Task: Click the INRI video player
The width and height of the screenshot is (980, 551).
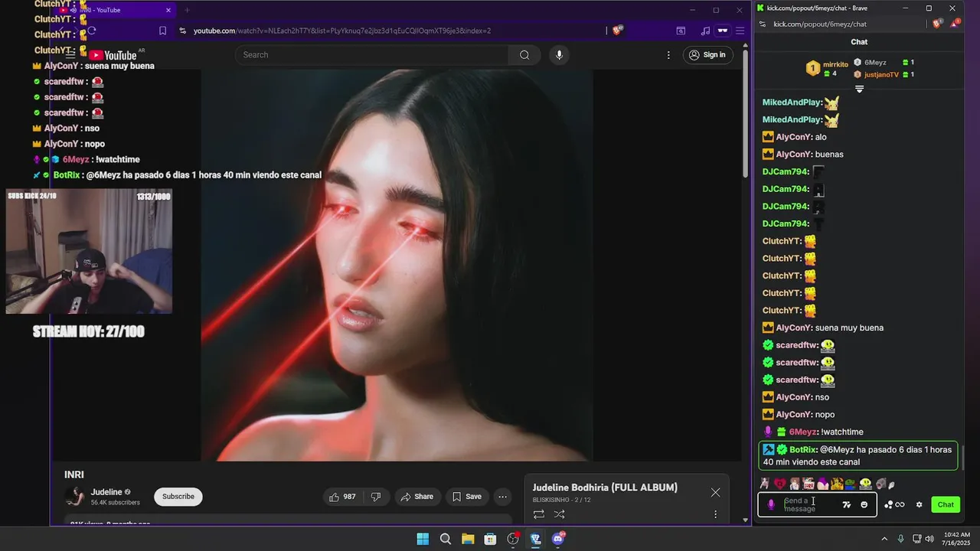Action: coord(397,265)
